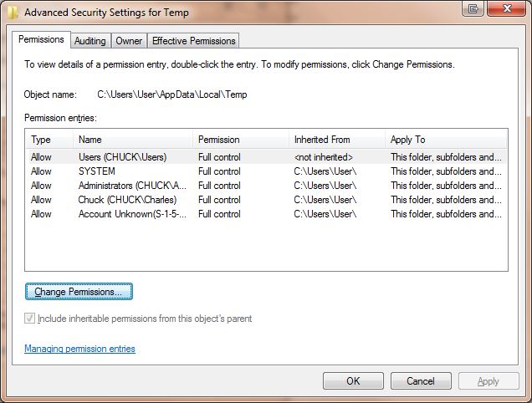The image size is (532, 403).
Task: Sort by the Name column header
Action: point(133,140)
